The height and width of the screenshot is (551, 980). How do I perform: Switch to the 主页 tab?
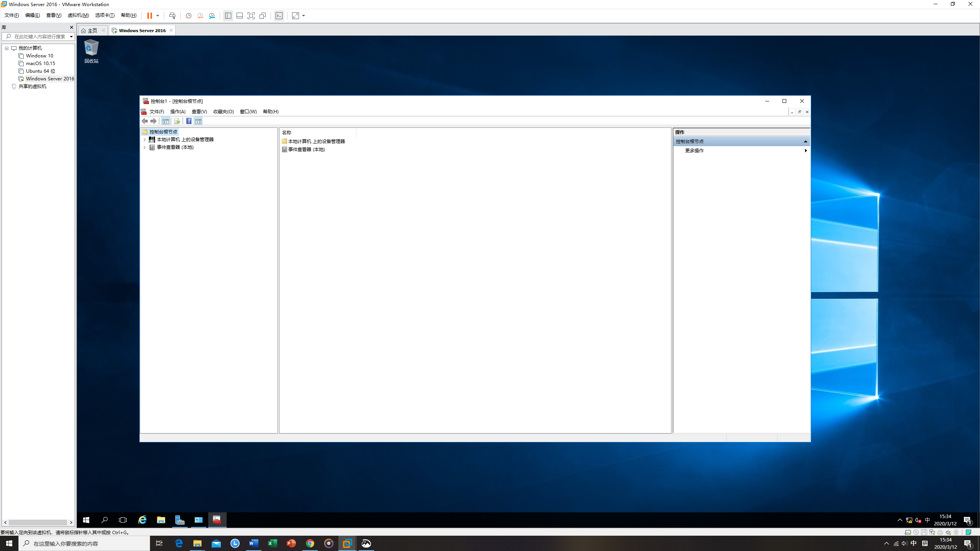coord(91,30)
